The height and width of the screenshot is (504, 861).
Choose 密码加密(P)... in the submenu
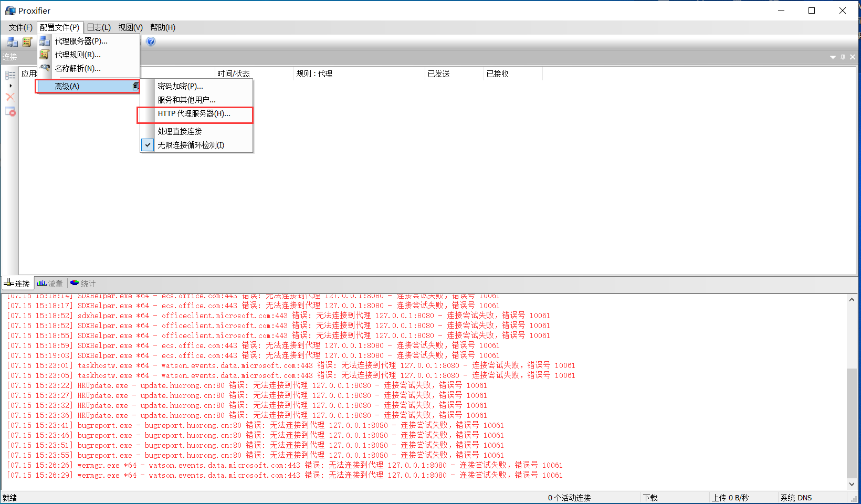click(x=197, y=86)
